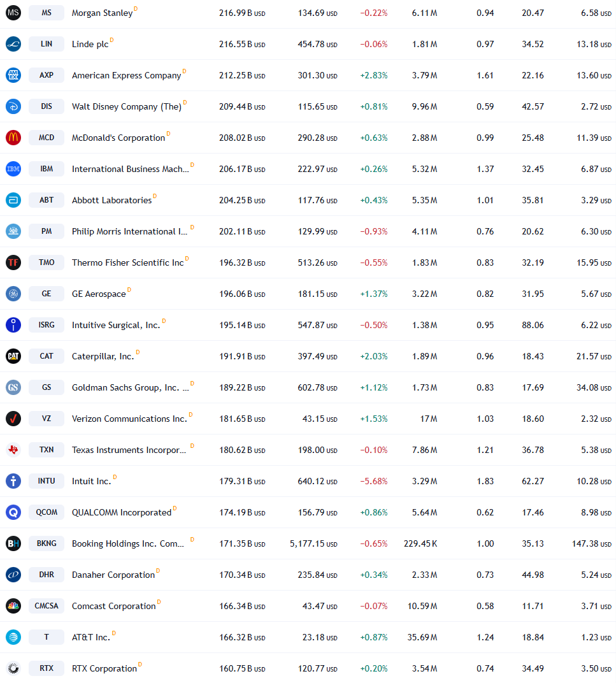Select Verizon volume 17 M
The width and height of the screenshot is (616, 683).
tap(429, 419)
